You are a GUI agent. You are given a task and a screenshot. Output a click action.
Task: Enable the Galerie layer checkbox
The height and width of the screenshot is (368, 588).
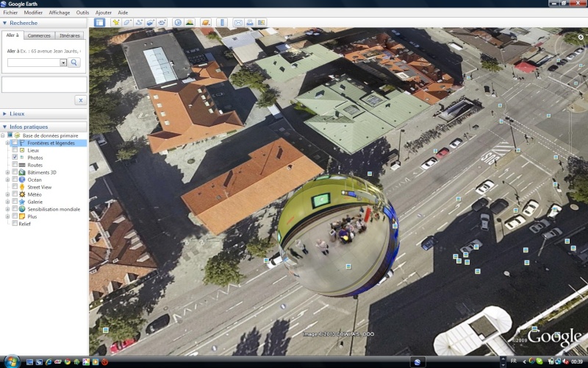pyautogui.click(x=15, y=202)
